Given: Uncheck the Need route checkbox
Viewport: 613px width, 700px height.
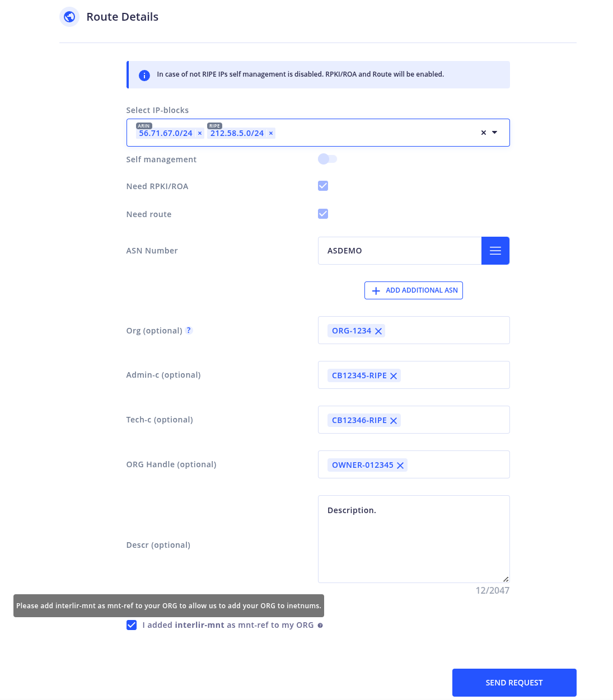Looking at the screenshot, I should pos(323,214).
